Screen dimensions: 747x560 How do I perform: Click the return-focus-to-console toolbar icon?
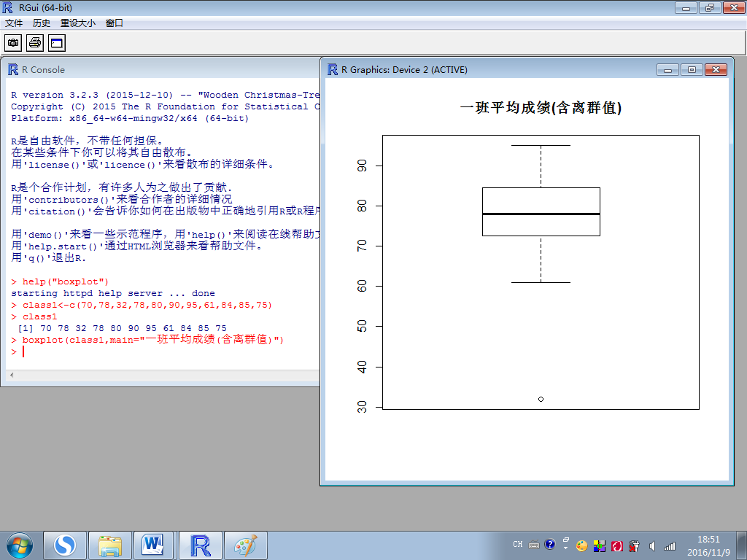57,43
